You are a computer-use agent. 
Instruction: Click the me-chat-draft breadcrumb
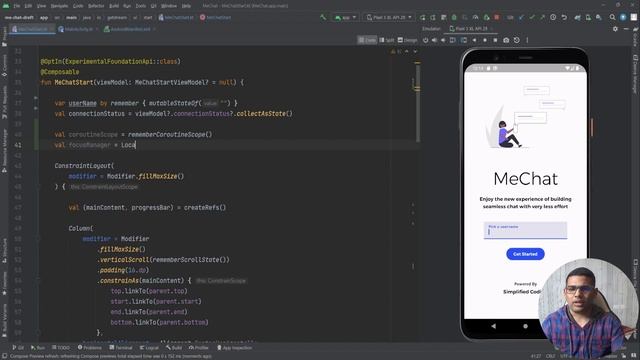point(20,18)
